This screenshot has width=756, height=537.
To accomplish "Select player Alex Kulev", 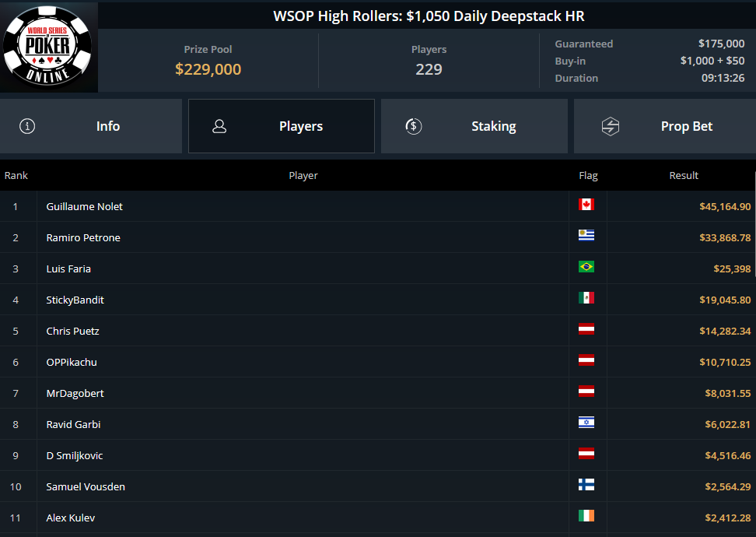I will point(71,518).
